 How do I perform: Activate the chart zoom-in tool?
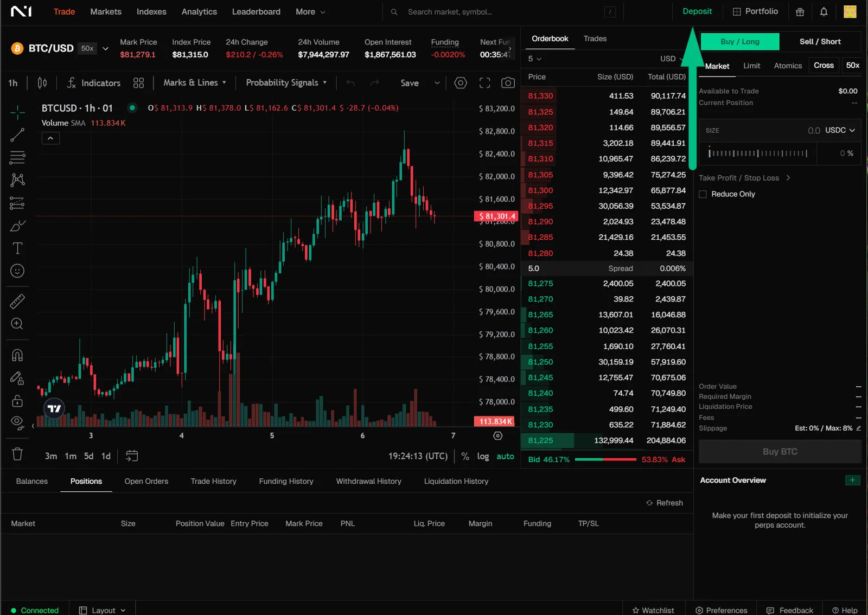pyautogui.click(x=17, y=324)
